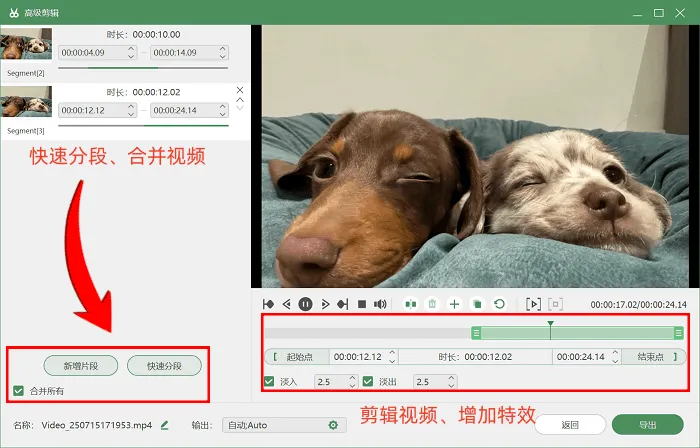This screenshot has width=700, height=448.
Task: Pause the video playback
Action: pos(305,304)
